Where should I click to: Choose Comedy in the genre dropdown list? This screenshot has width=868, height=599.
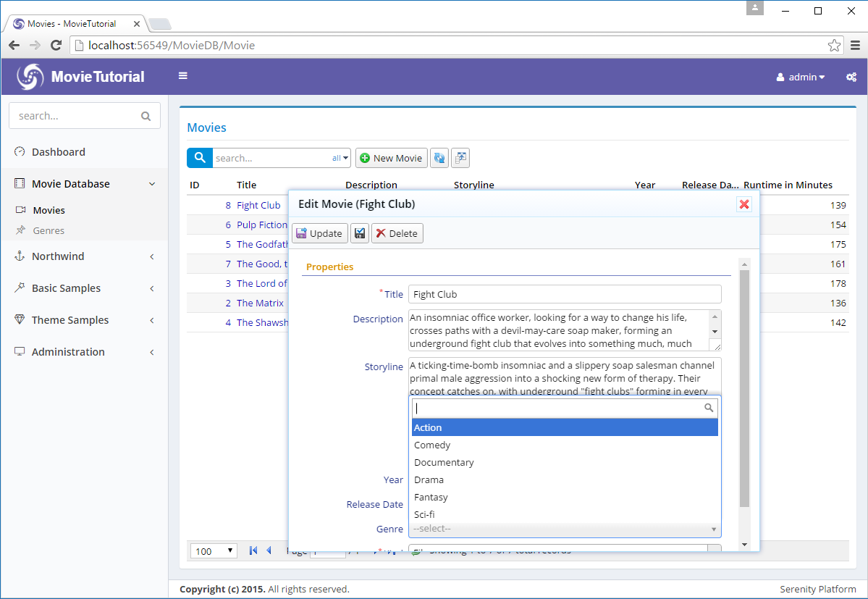coord(432,445)
